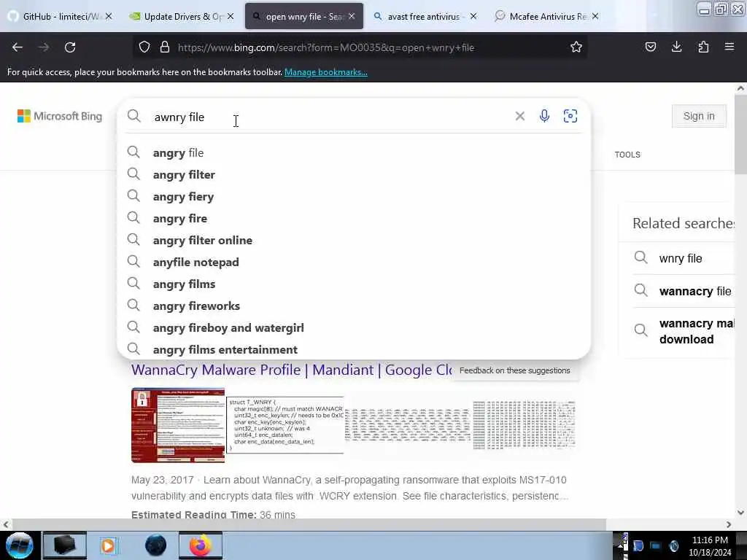
Task: Click the Manage bookmarks link
Action: pyautogui.click(x=326, y=72)
